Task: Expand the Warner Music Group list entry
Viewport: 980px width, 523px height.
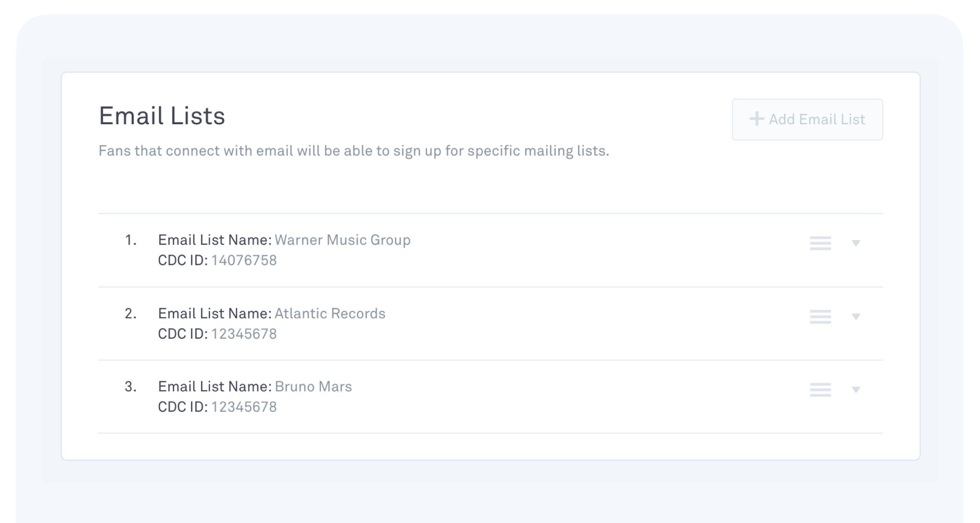Action: point(855,243)
